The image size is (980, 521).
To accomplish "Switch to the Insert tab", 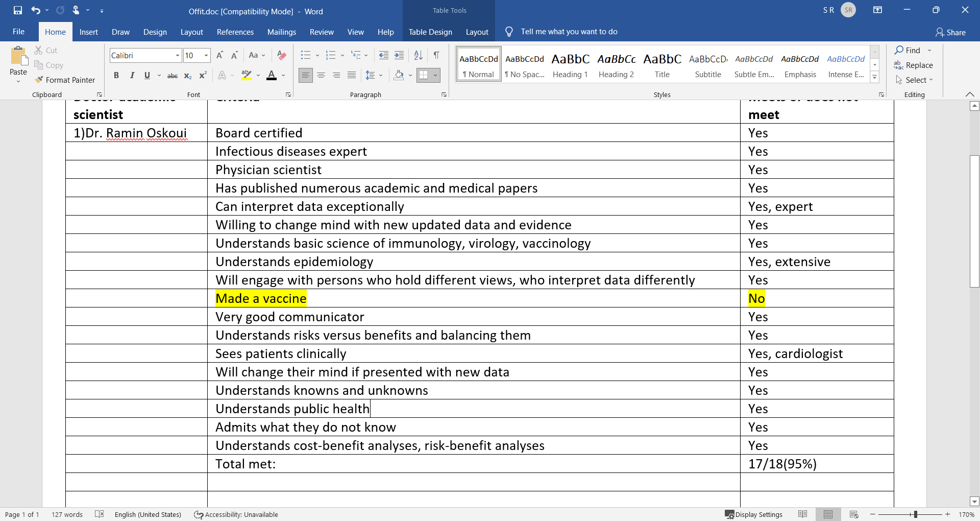I will tap(88, 32).
